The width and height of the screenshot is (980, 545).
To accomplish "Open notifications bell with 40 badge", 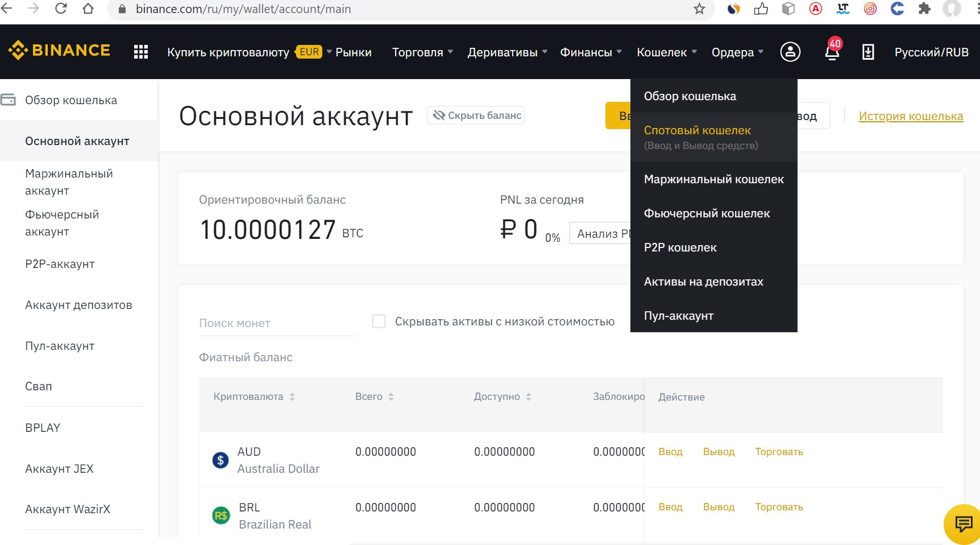I will point(833,51).
